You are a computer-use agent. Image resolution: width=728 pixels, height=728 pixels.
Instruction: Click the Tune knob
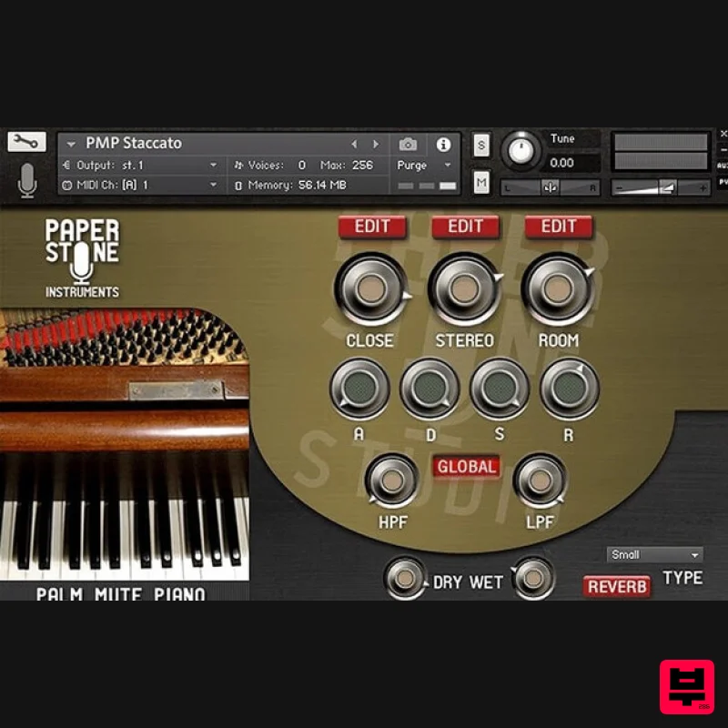click(521, 151)
